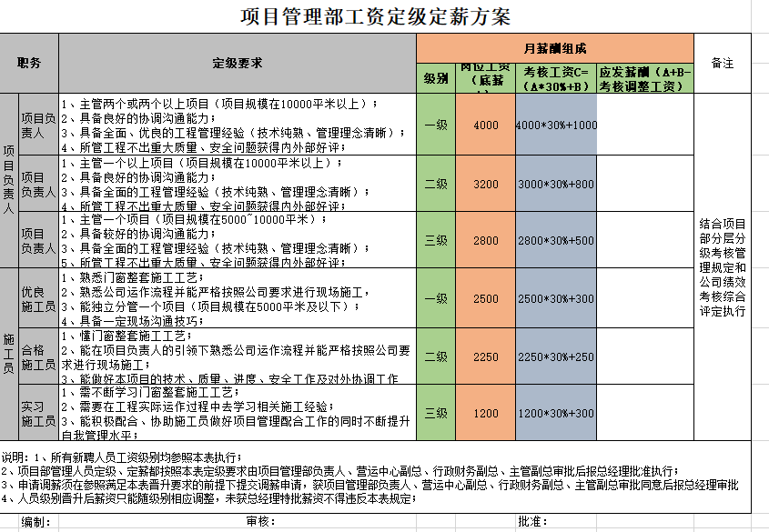Click the '二级' level cell beside 2250
The height and width of the screenshot is (532, 769).
point(436,356)
